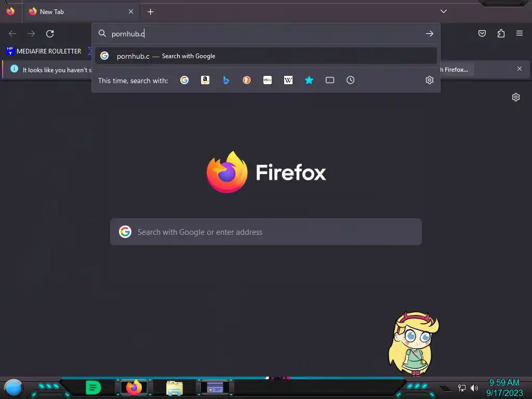Search this time with Bing icon
Image resolution: width=532 pixels, height=399 pixels.
coord(226,80)
